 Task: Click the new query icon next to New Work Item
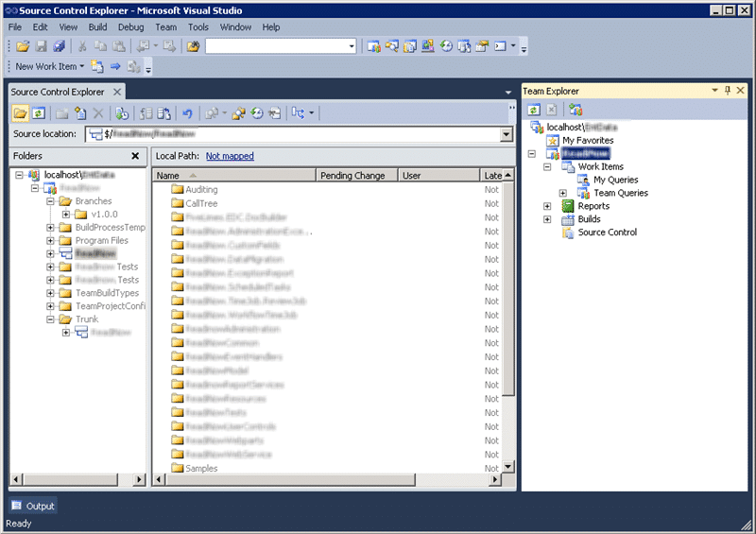[97, 66]
